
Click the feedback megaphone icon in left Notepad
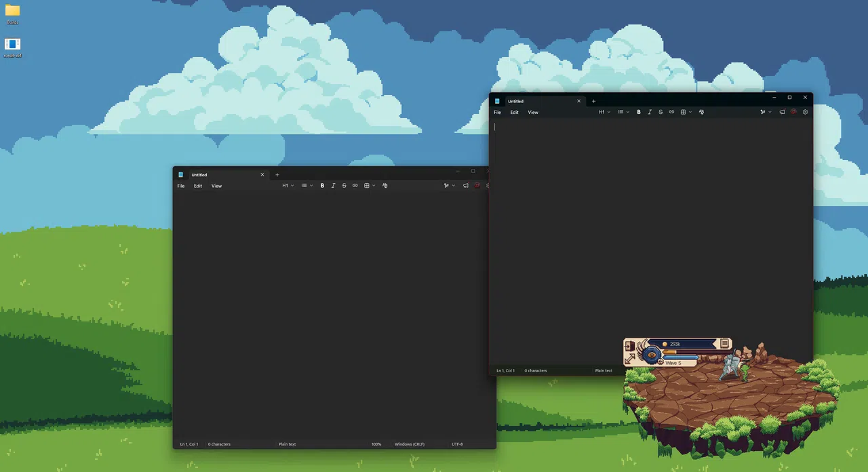[x=465, y=186]
